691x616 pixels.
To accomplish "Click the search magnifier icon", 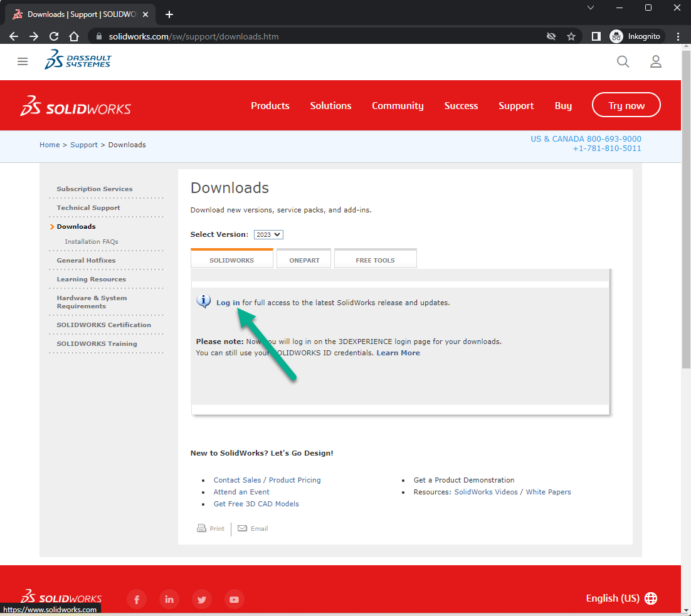I will (x=623, y=61).
